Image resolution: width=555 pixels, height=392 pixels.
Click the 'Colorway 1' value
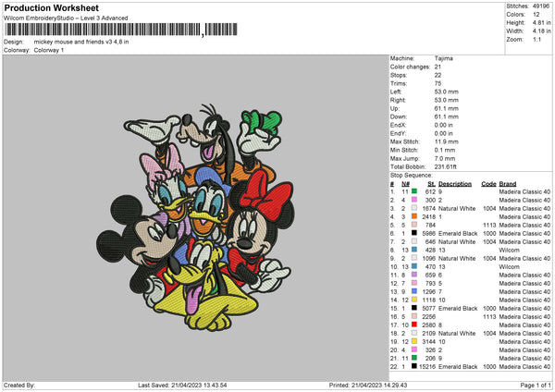[x=49, y=50]
